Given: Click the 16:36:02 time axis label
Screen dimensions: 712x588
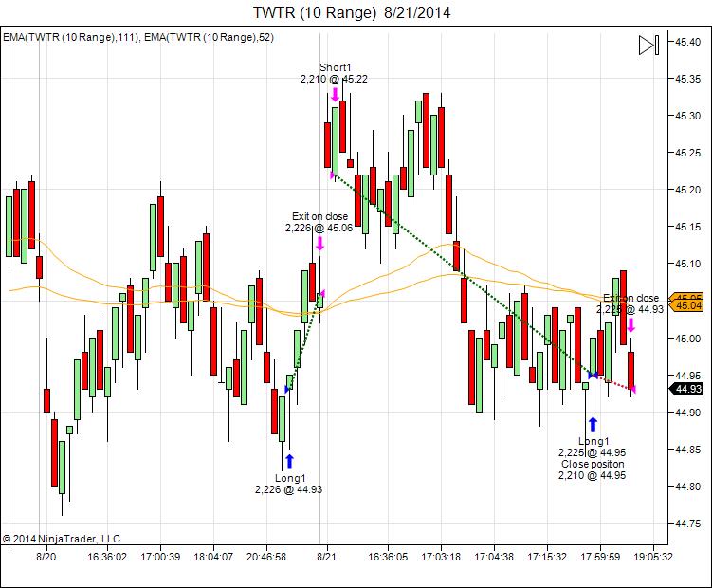Looking at the screenshot, I should pyautogui.click(x=107, y=557).
